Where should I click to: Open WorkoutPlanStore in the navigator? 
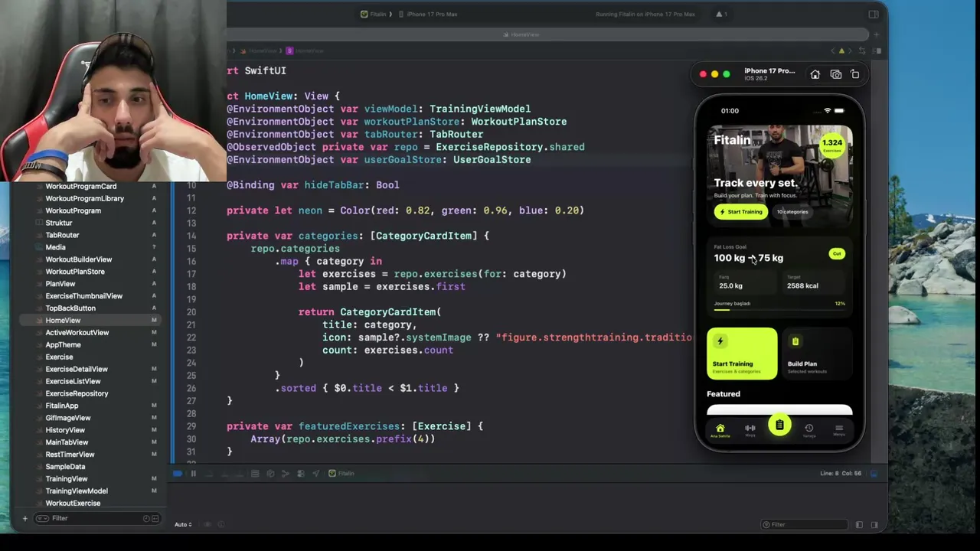click(x=75, y=272)
